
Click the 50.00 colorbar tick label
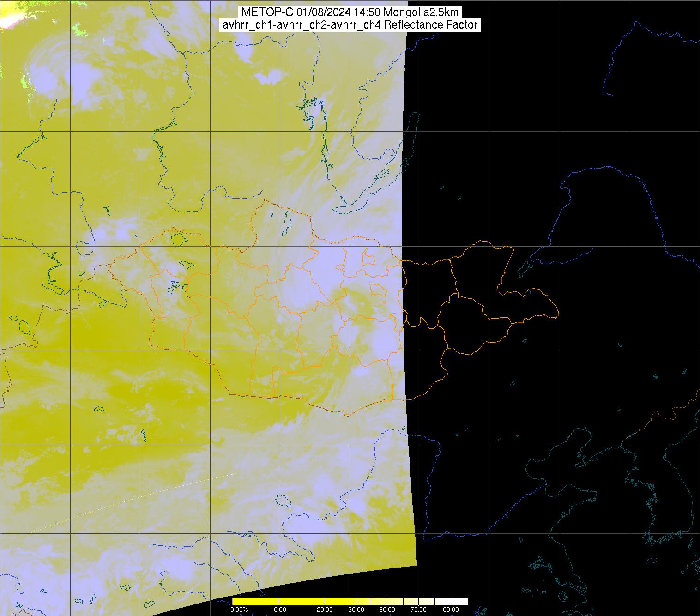click(387, 610)
